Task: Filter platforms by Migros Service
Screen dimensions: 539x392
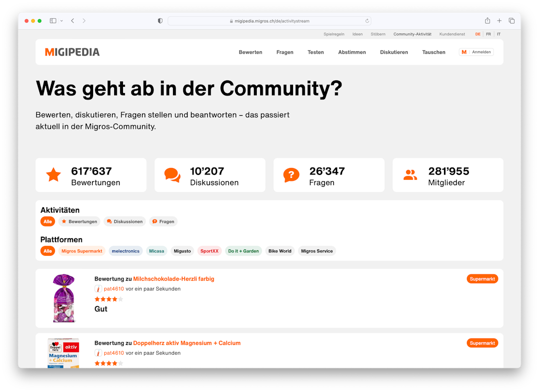Action: (x=317, y=251)
